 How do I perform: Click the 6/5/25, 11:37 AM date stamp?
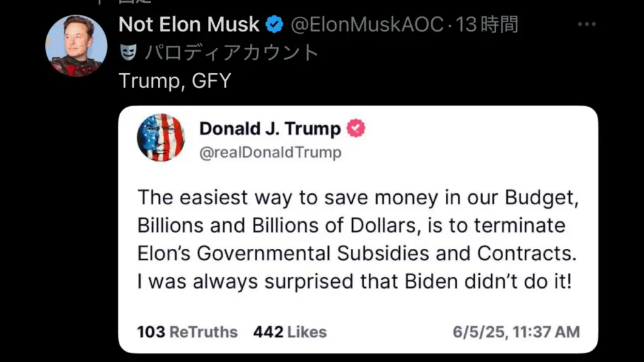pyautogui.click(x=516, y=332)
